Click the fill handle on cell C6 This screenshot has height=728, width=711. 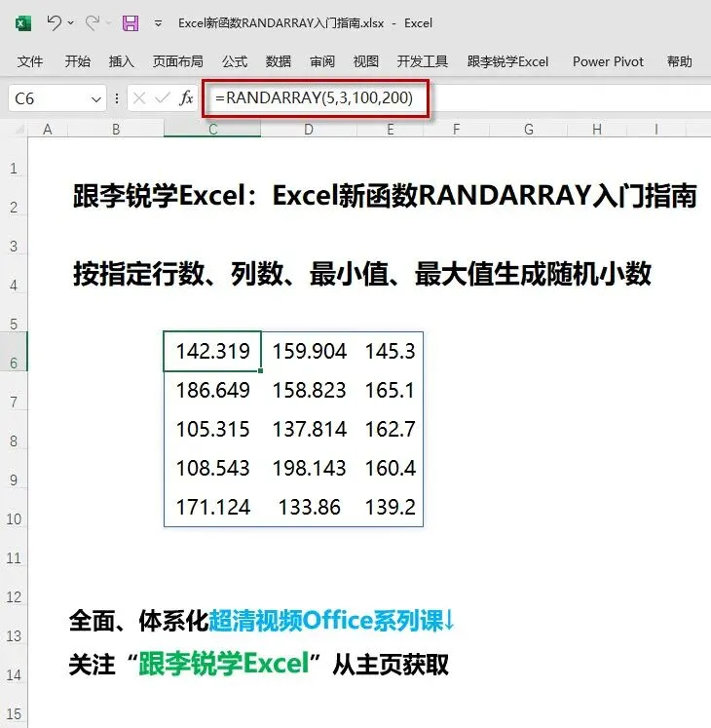tap(260, 371)
